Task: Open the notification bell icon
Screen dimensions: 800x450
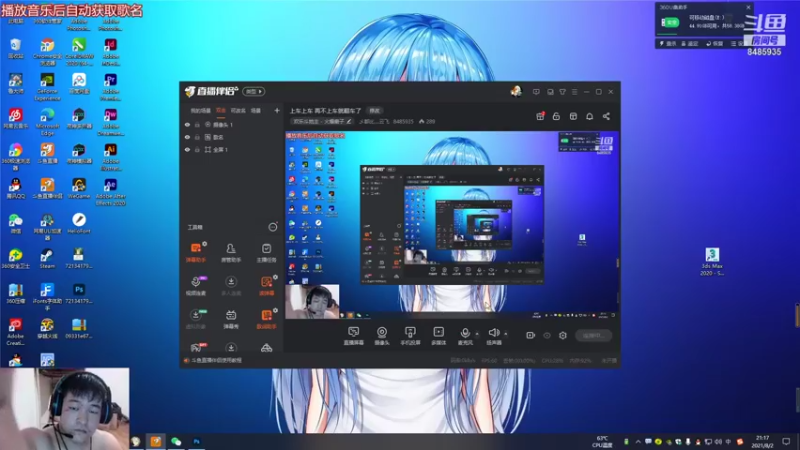Action: pos(589,116)
